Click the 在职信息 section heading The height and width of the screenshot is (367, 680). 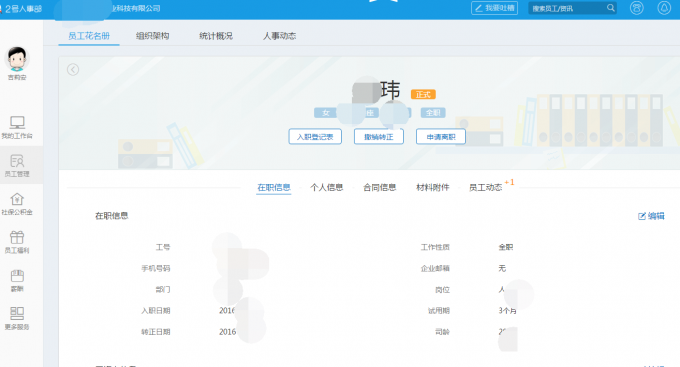pyautogui.click(x=111, y=216)
